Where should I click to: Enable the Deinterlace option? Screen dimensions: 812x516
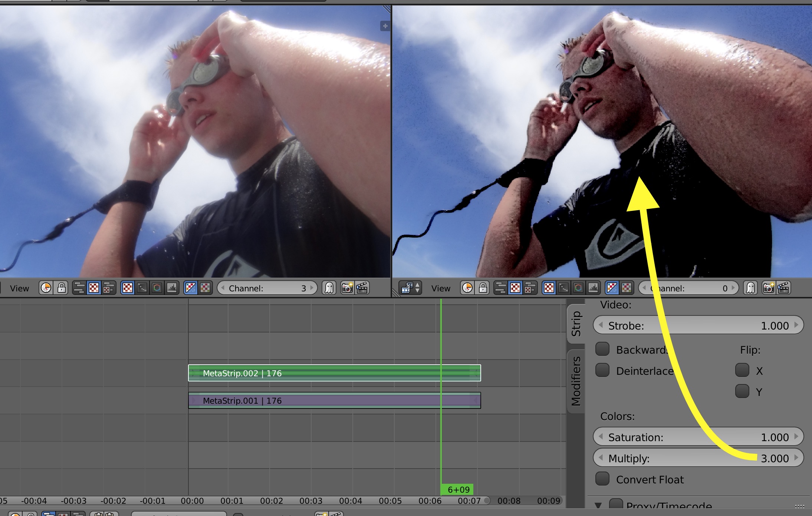602,370
